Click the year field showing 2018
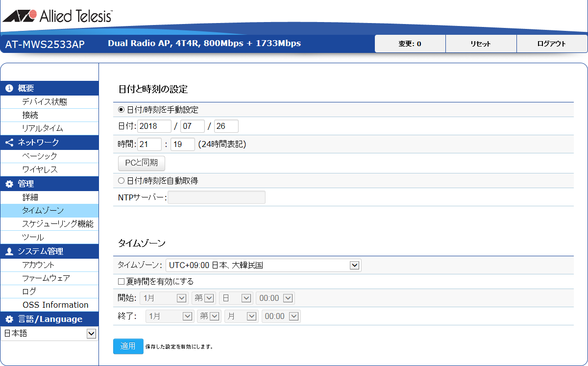The image size is (588, 366). click(154, 126)
